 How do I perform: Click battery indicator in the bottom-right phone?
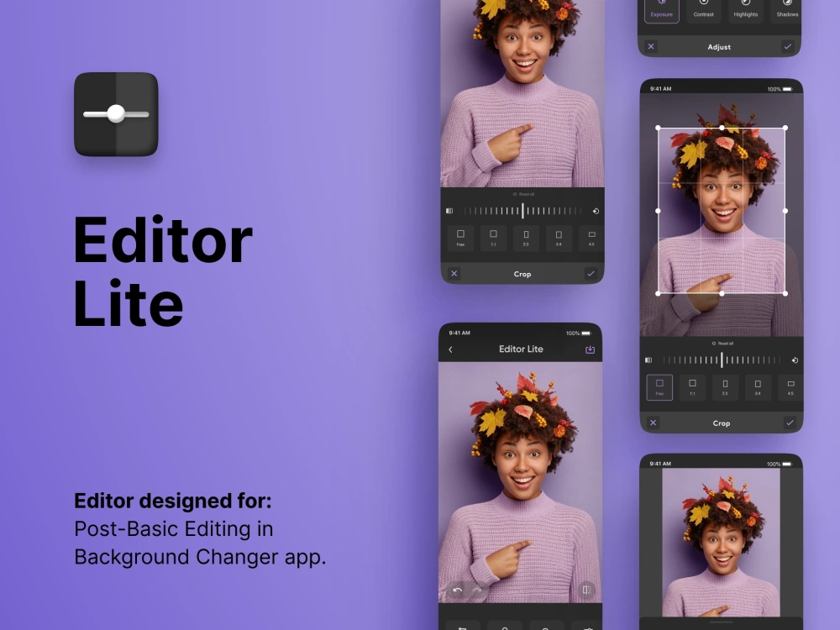click(787, 464)
